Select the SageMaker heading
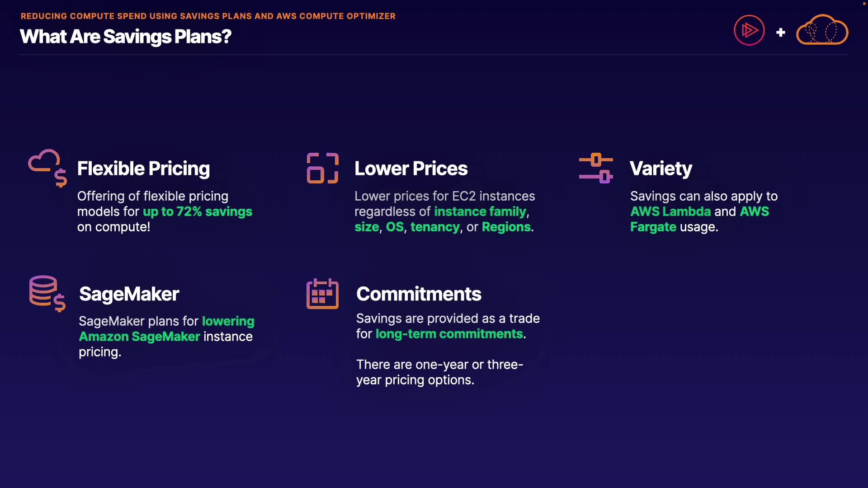Image resolution: width=868 pixels, height=488 pixels. click(129, 294)
